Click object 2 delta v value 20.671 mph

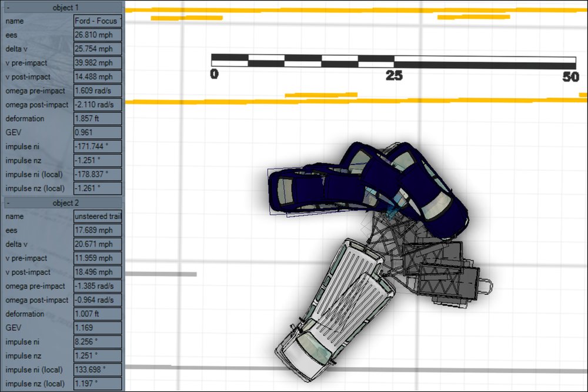pos(98,244)
